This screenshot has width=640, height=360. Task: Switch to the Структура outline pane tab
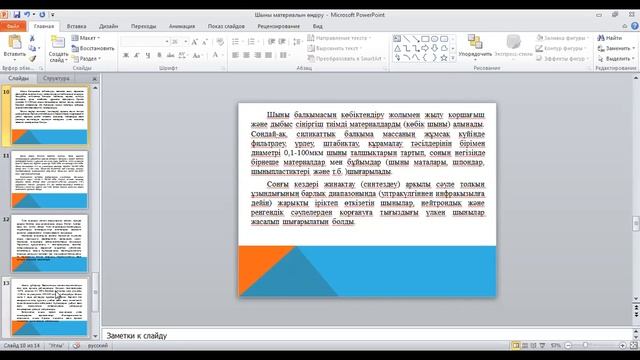click(x=56, y=78)
